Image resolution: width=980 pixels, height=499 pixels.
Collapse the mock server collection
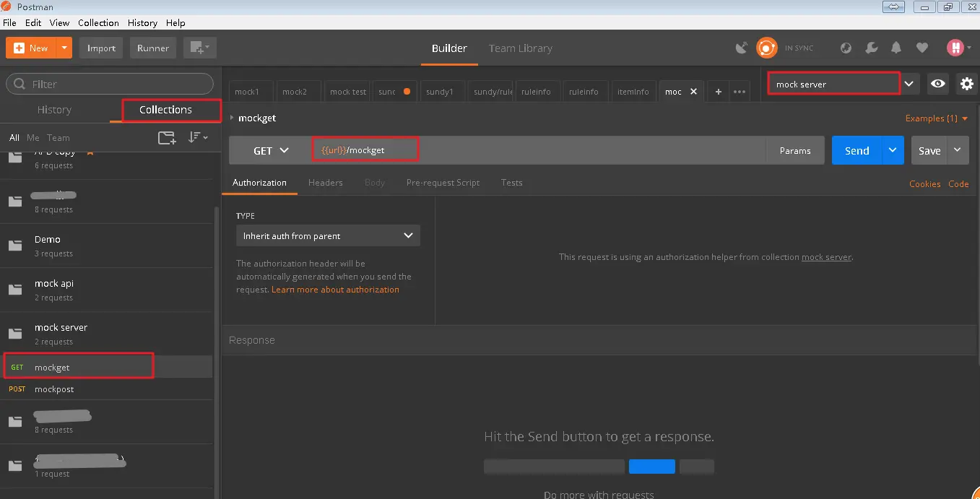pos(106,334)
